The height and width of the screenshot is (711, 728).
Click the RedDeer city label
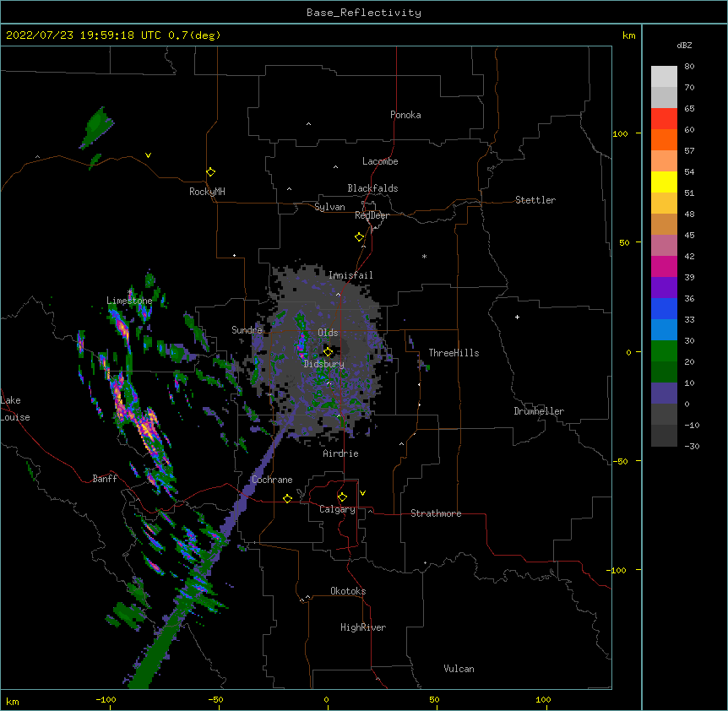point(372,215)
